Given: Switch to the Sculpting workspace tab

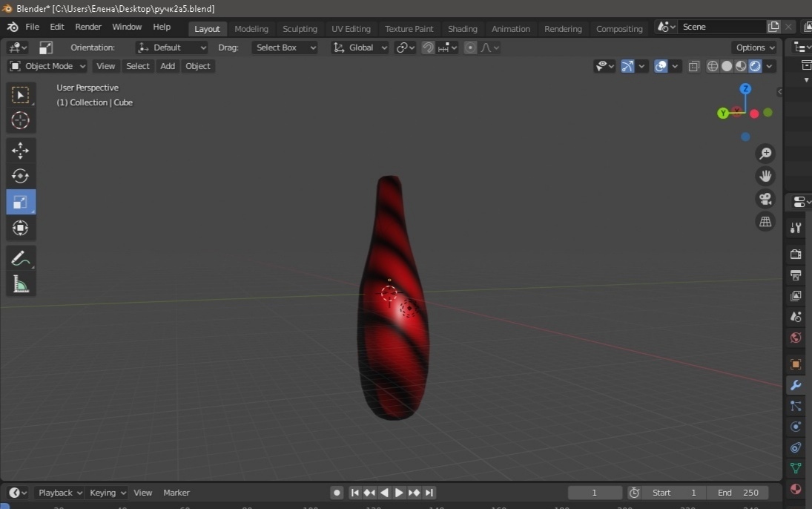Looking at the screenshot, I should click(x=300, y=28).
